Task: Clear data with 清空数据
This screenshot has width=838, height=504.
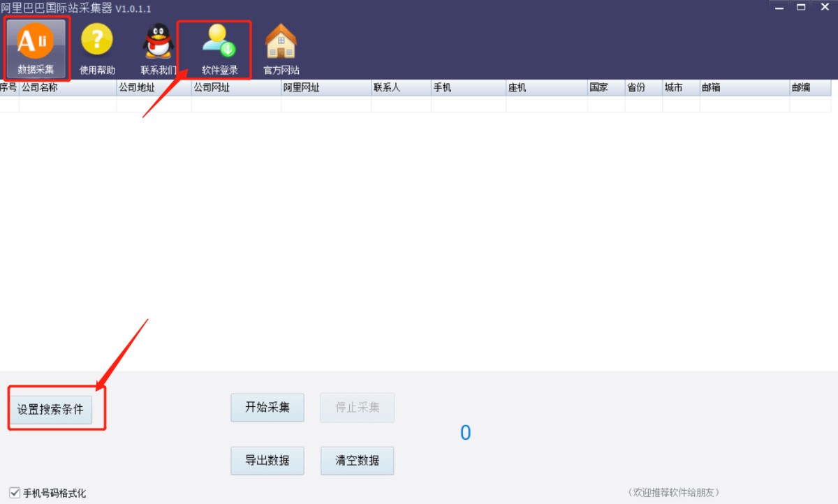Action: pyautogui.click(x=358, y=461)
